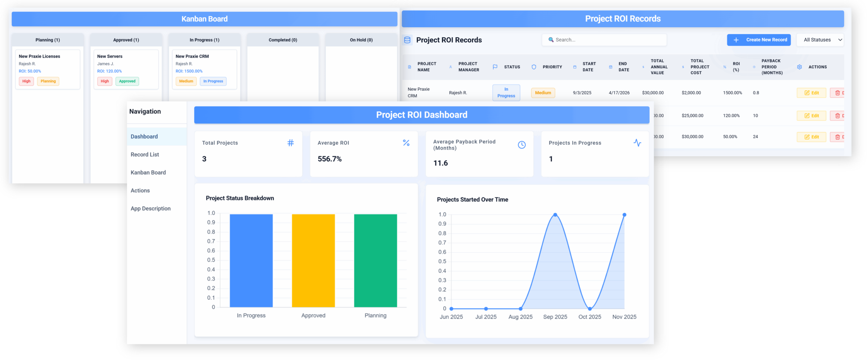Open Dashboard in the navigation
This screenshot has width=868, height=360.
coord(157,137)
